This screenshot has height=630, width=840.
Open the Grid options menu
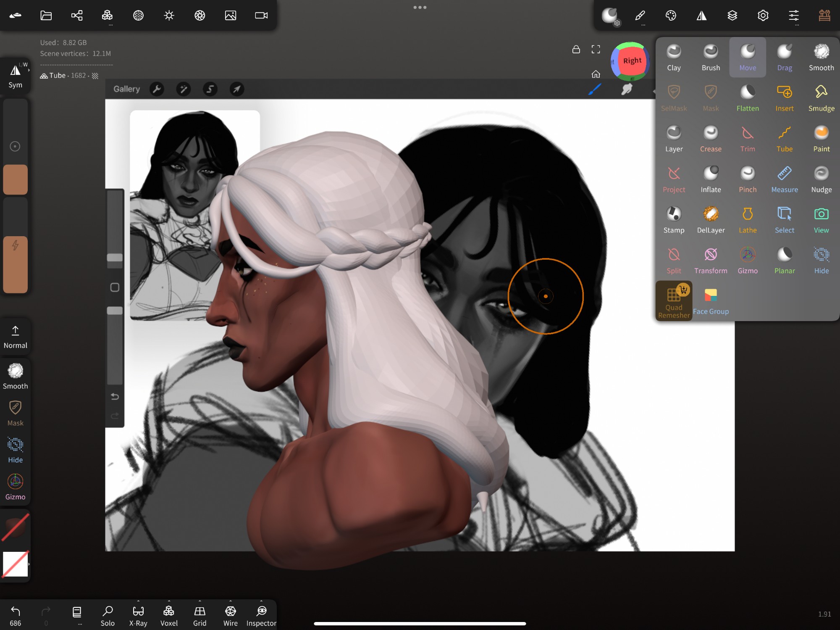pyautogui.click(x=200, y=601)
